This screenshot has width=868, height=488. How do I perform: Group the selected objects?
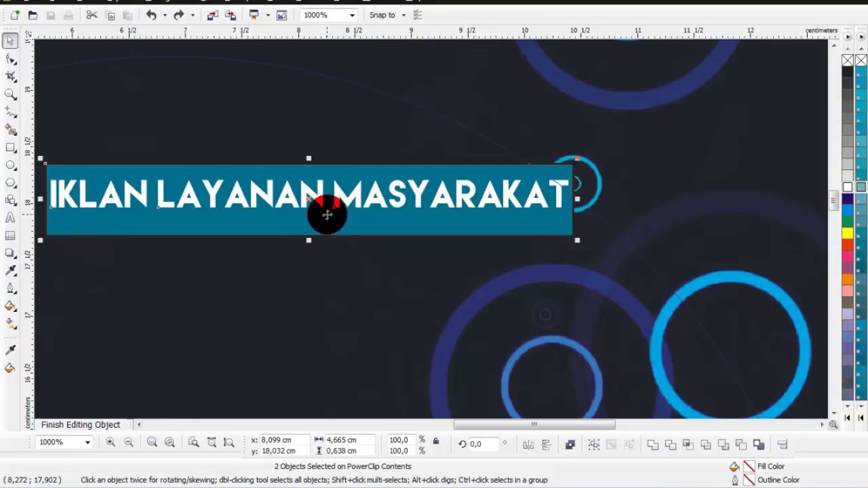tap(594, 445)
